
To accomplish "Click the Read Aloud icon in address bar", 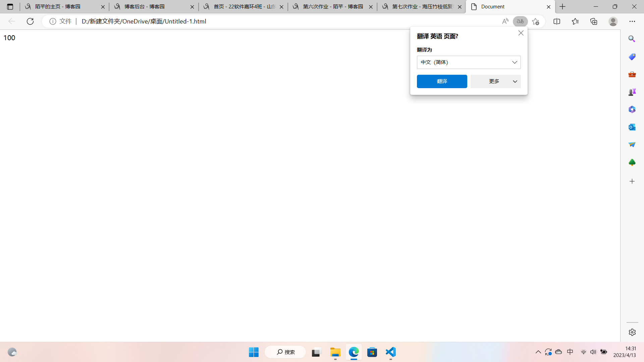I will (x=505, y=21).
